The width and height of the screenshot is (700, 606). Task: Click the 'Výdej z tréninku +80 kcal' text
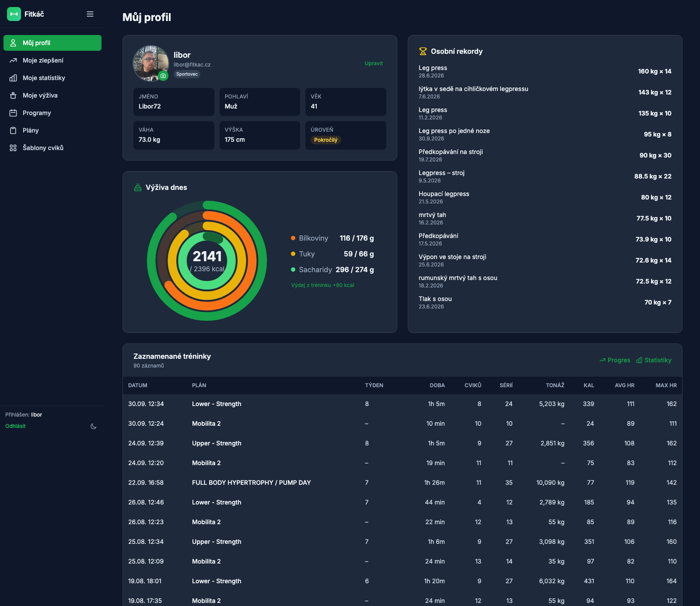click(x=323, y=285)
